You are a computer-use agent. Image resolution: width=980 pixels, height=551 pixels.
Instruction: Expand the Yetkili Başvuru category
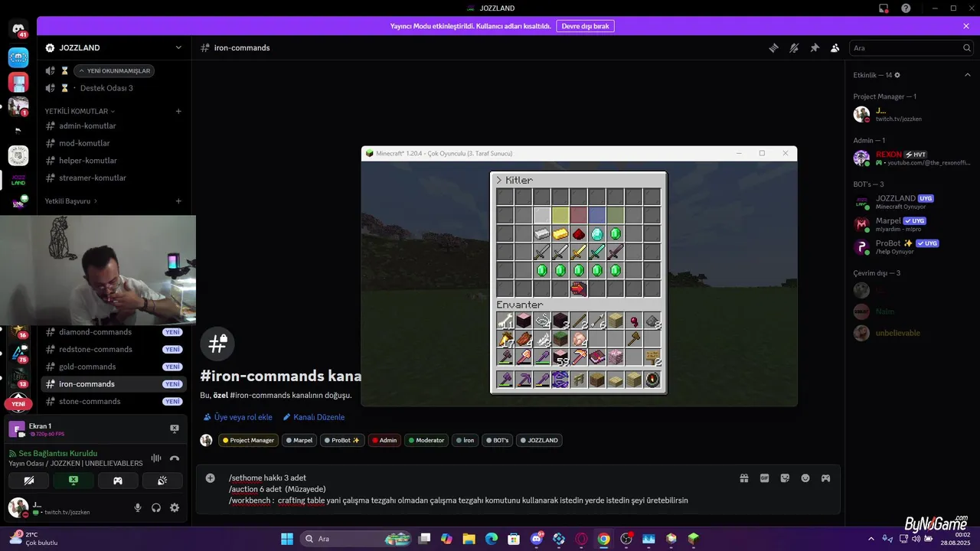(x=71, y=201)
